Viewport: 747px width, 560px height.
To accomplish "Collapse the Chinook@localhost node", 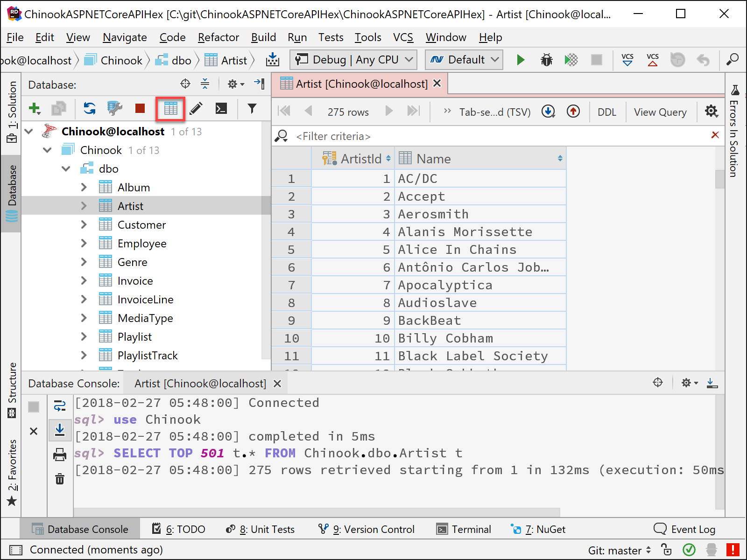I will tap(29, 132).
